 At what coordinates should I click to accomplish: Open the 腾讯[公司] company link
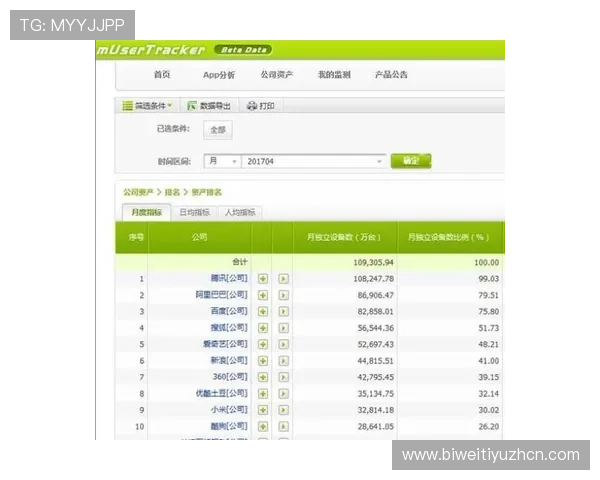point(228,279)
